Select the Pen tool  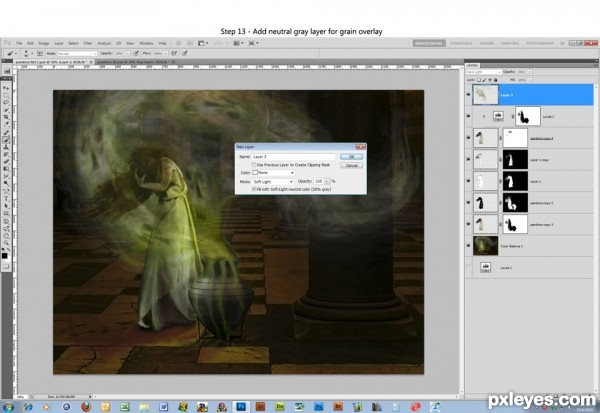point(7,189)
